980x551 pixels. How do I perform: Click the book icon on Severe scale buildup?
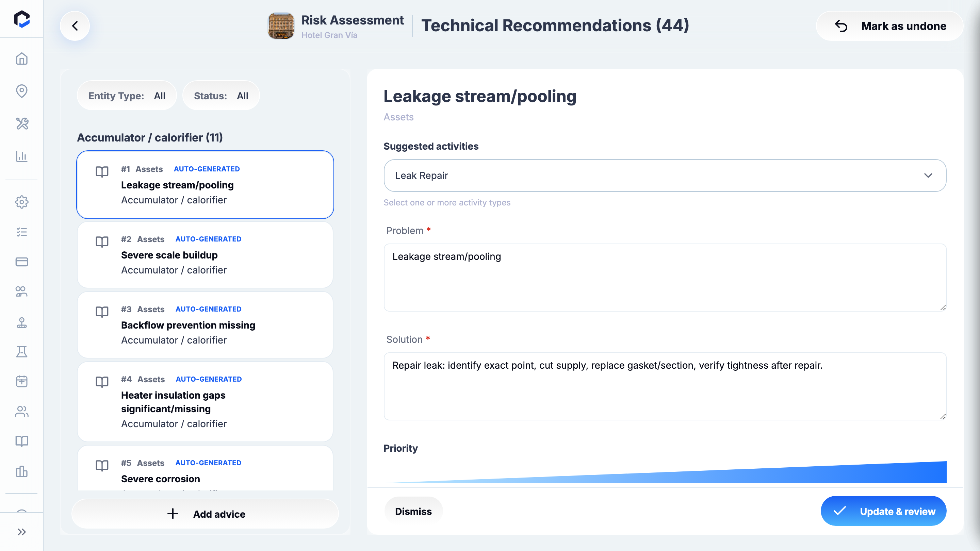click(102, 241)
